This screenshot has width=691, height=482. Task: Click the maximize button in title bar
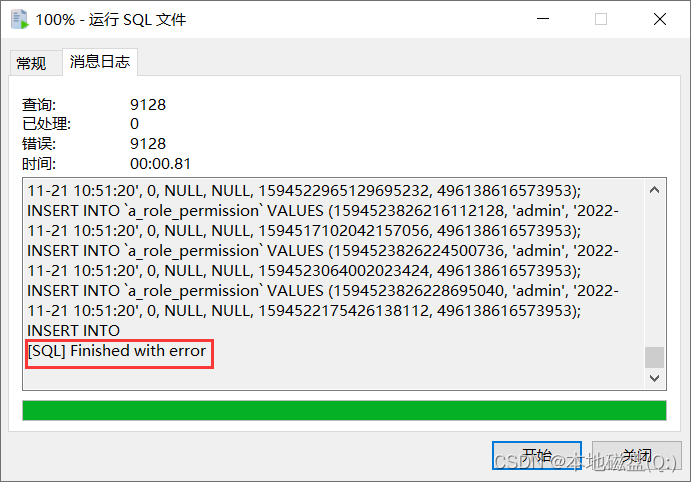click(601, 19)
